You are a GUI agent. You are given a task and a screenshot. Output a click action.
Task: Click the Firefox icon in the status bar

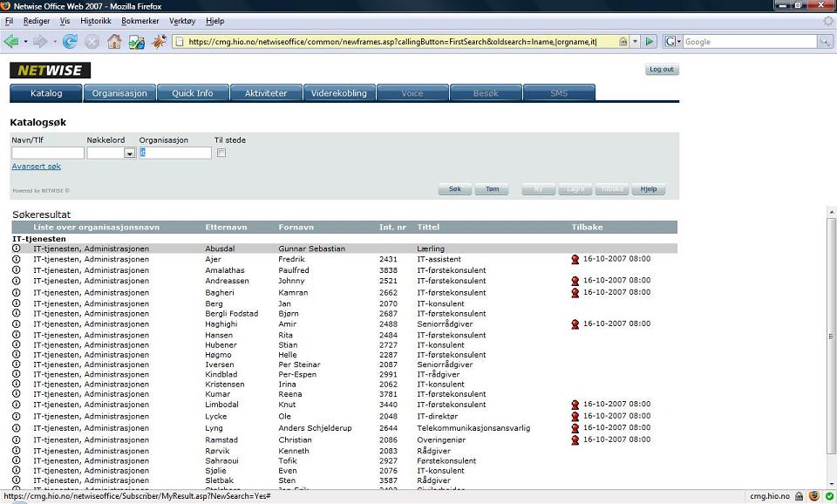pyautogui.click(x=814, y=496)
